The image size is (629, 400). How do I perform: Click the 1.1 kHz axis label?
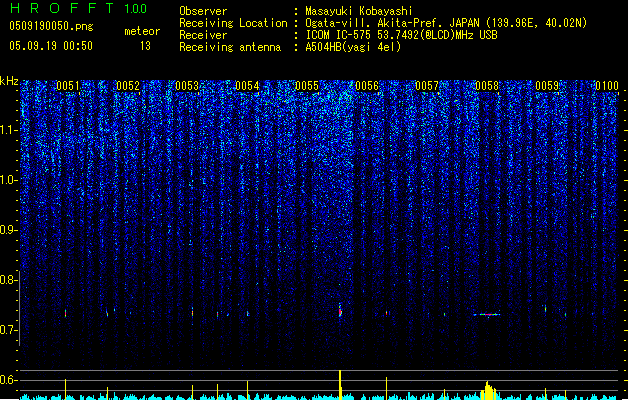pos(8,130)
